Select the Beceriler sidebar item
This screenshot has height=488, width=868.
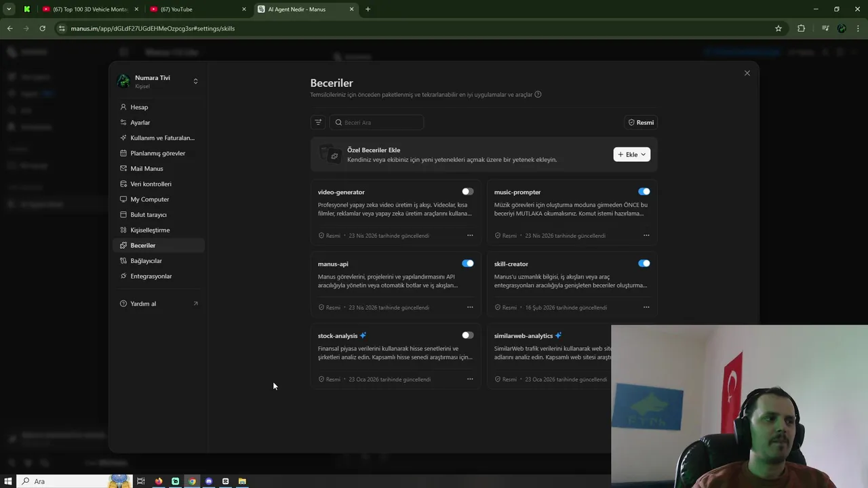pos(159,245)
